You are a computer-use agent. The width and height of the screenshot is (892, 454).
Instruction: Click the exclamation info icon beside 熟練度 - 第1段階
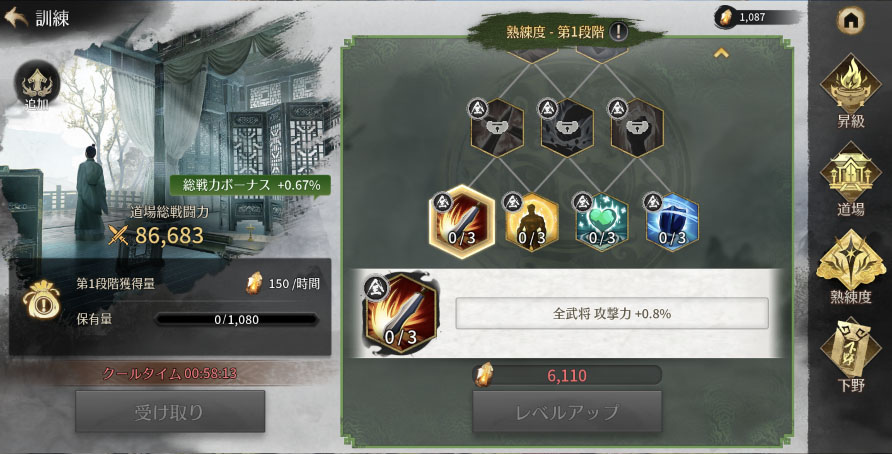(618, 32)
